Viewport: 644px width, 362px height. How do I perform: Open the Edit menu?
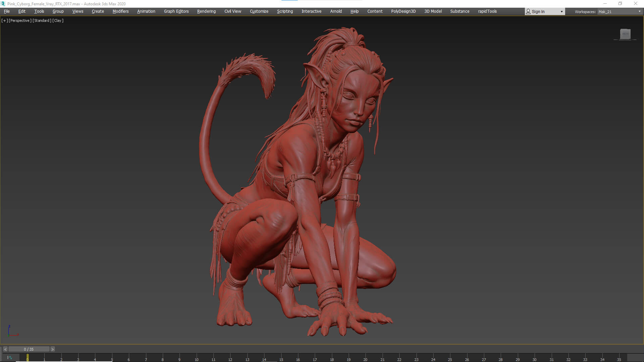coord(22,11)
